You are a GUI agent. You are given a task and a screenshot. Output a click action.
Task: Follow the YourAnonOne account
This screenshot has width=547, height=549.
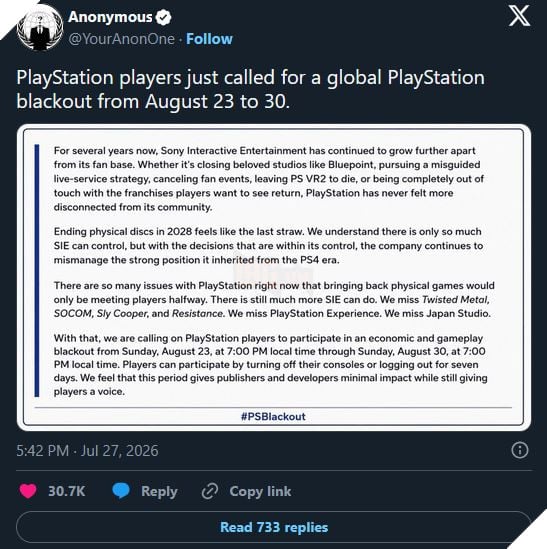pyautogui.click(x=209, y=39)
